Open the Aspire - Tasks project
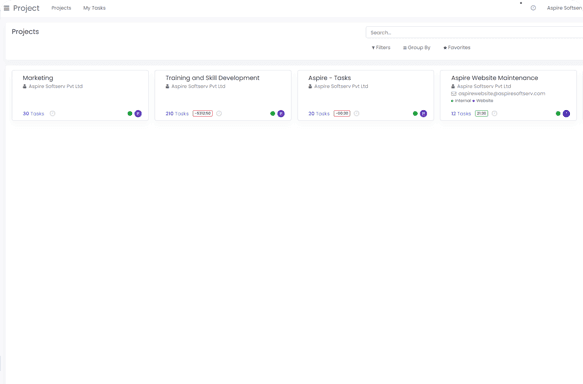The height and width of the screenshot is (384, 583). [329, 78]
